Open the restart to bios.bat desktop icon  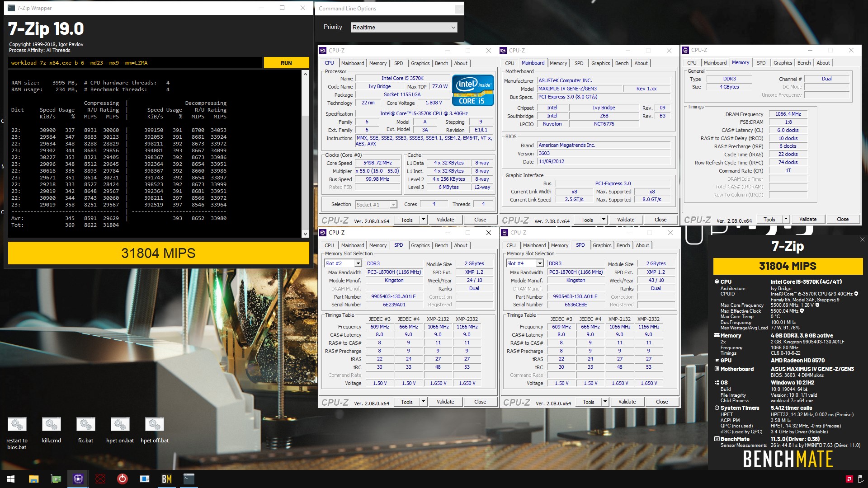click(17, 432)
